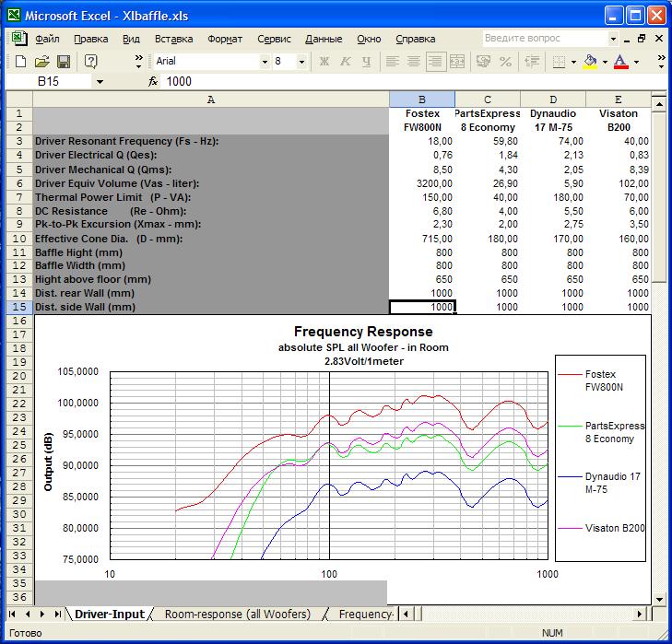
Task: Click the vertical scrollbar down arrow
Action: tap(659, 599)
